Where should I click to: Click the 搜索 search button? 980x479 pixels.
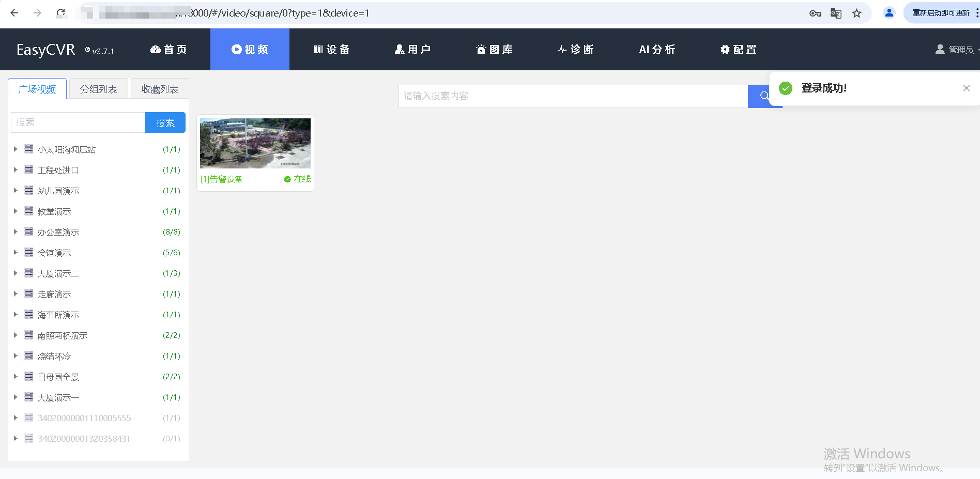click(165, 122)
